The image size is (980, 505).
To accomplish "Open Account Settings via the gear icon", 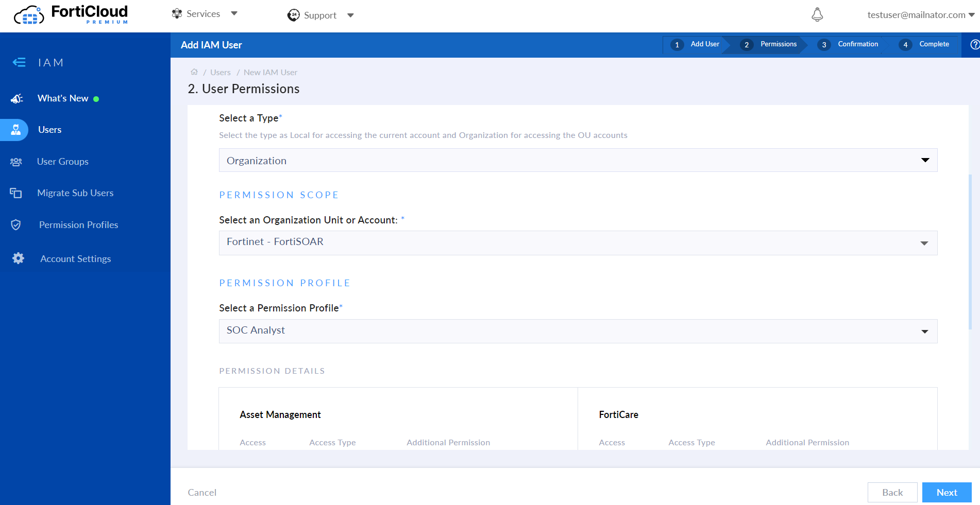I will tap(18, 258).
